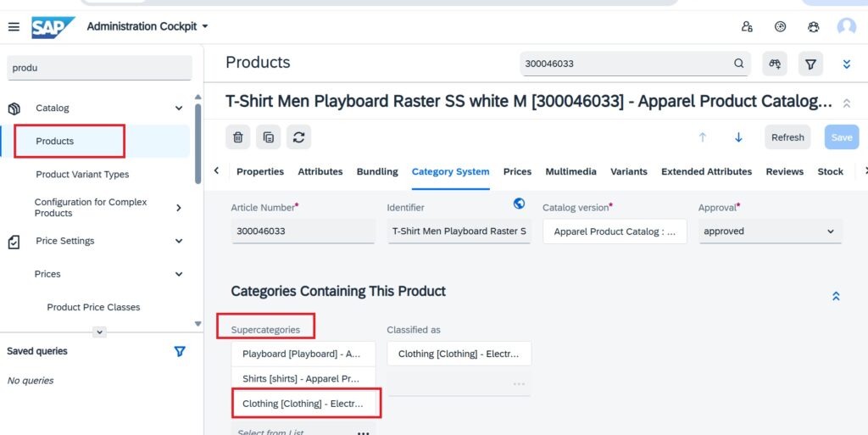Collapse the Prices tree node
This screenshot has width=868, height=435.
179,274
